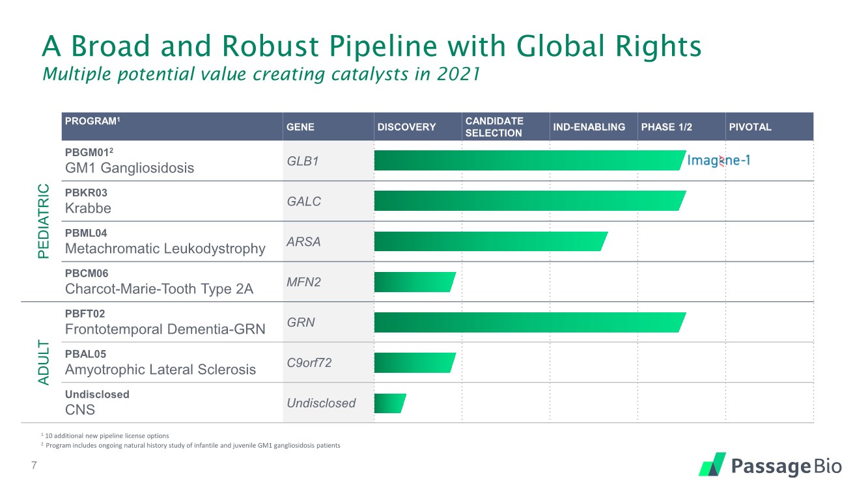Click the Charcot-Marie-Tooth progress bar

415,282
